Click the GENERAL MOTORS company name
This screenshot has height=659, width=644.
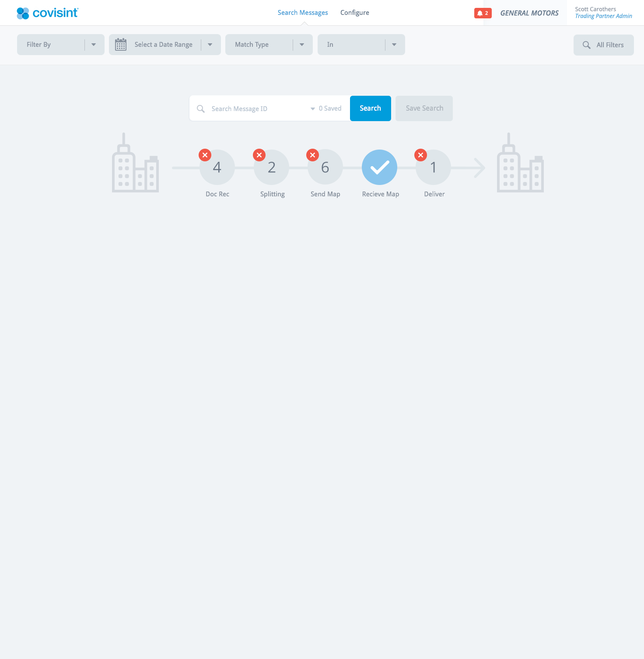pyautogui.click(x=529, y=13)
